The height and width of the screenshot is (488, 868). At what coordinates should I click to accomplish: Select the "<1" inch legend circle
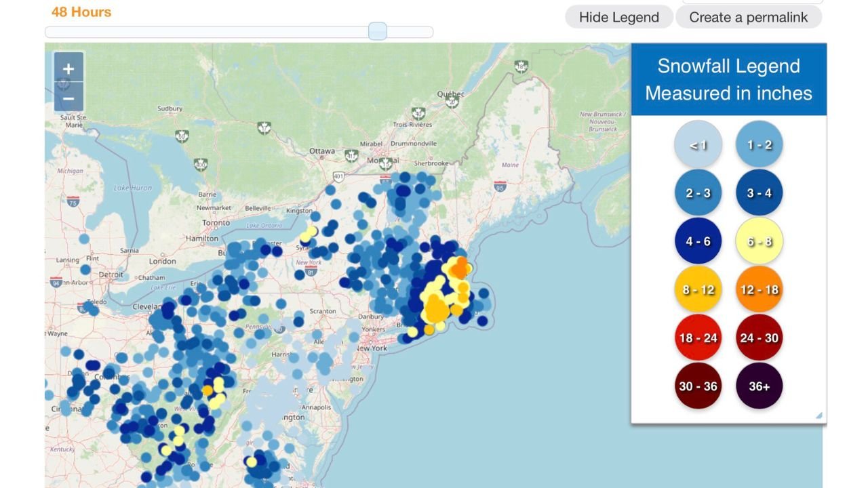click(x=698, y=144)
